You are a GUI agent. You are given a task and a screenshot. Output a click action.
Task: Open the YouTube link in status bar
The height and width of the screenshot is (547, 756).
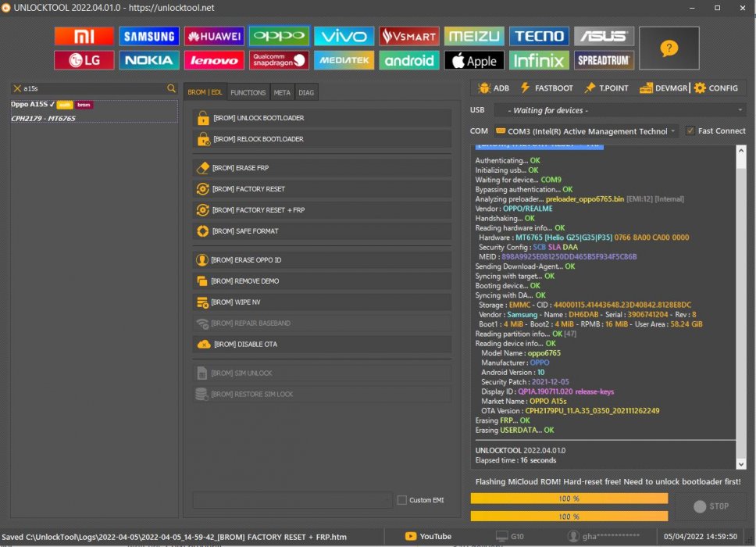pos(428,536)
